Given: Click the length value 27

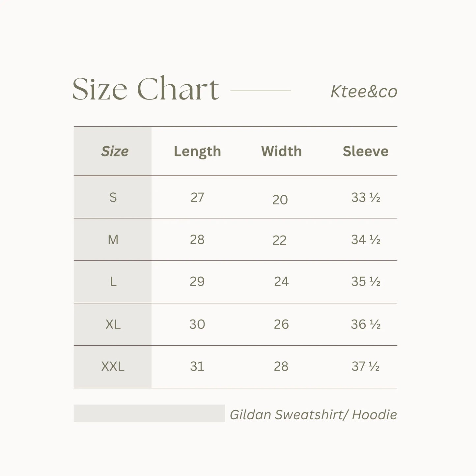Looking at the screenshot, I should [197, 197].
